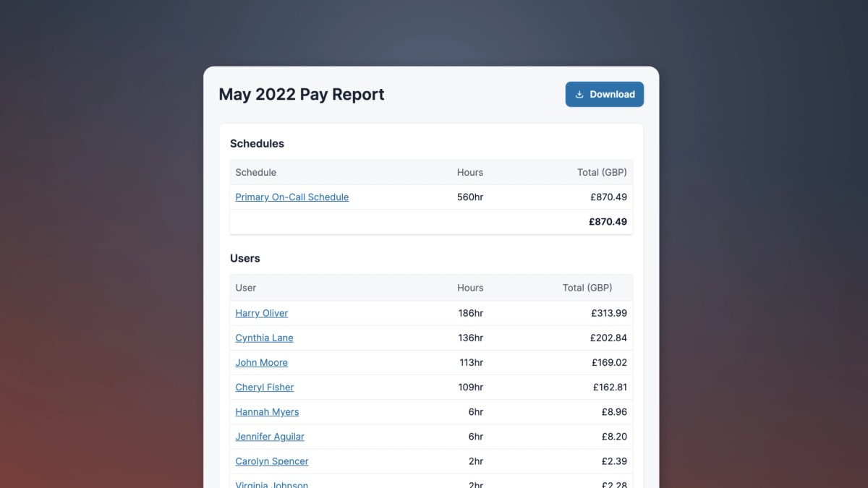View Harry Oliver's pay details
Image resolution: width=868 pixels, height=488 pixels.
point(261,313)
